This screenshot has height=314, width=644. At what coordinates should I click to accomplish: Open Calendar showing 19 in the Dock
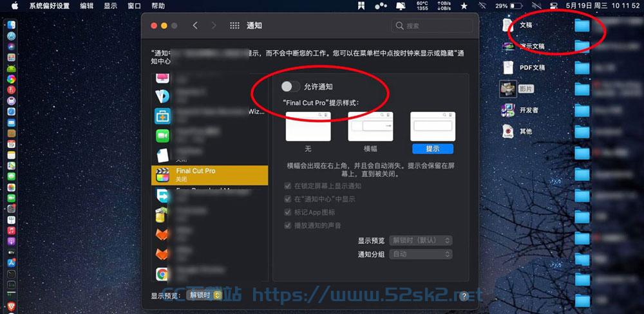point(12,144)
